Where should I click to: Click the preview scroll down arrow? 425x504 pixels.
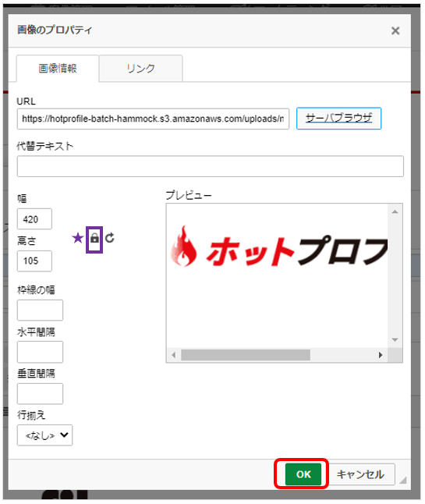(x=395, y=339)
